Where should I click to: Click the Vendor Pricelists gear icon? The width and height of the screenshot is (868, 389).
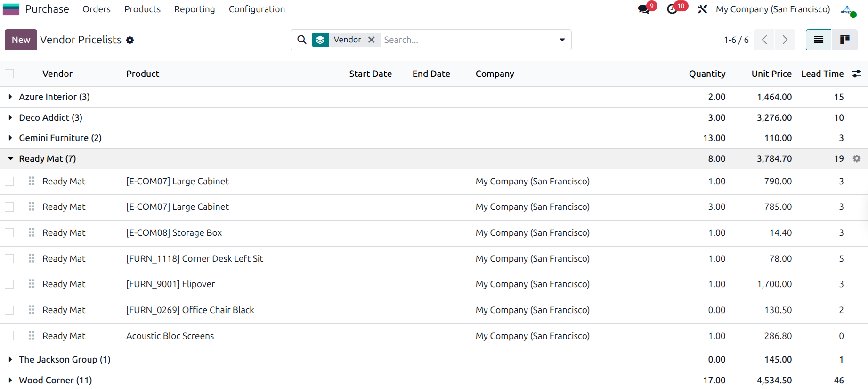click(x=130, y=40)
